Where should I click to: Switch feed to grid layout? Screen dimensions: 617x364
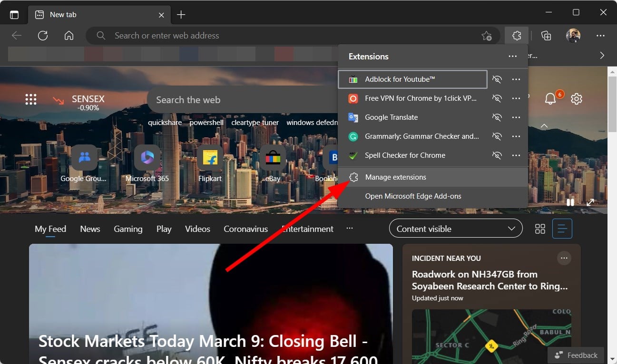pos(540,229)
